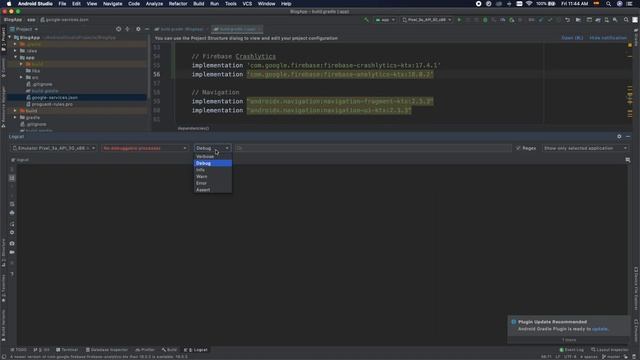Click Crashlytics word in comment
This screenshot has height=360, width=640.
(256, 56)
